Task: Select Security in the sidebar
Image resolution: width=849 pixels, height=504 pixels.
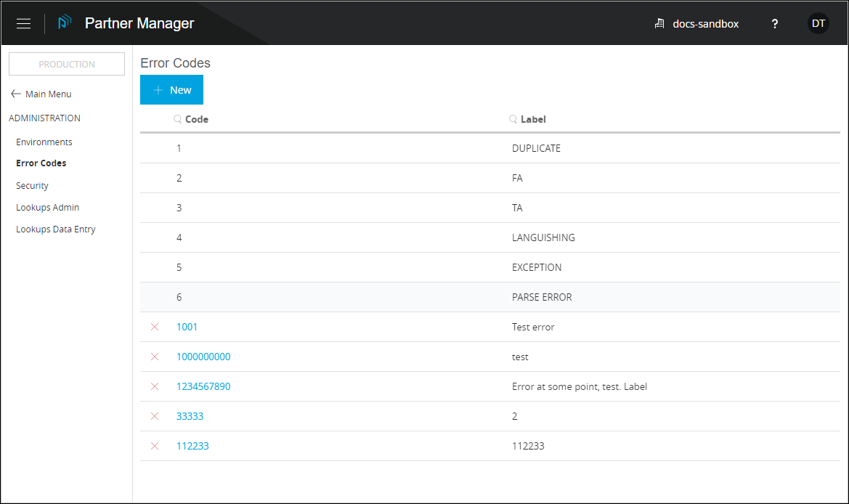Action: (x=32, y=185)
